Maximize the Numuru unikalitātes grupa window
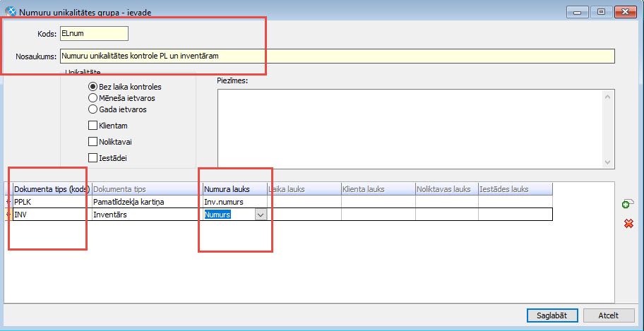This screenshot has height=331, width=644. tap(602, 12)
